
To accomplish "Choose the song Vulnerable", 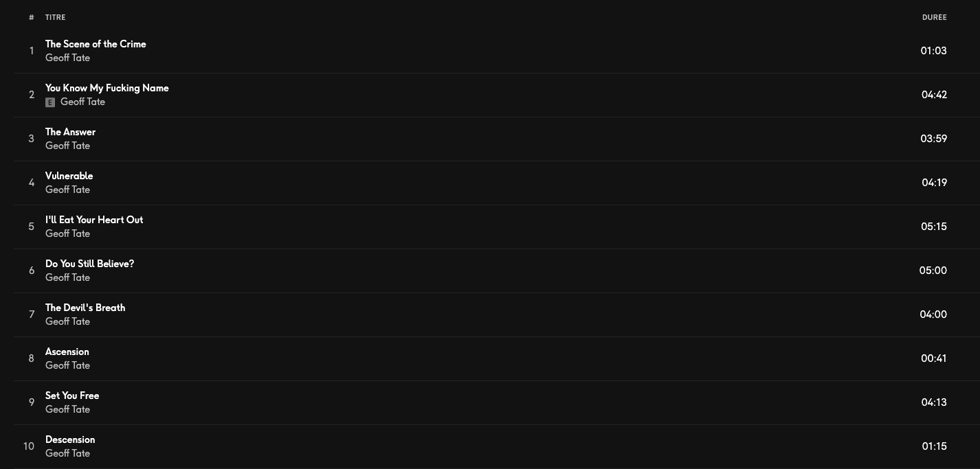I will coord(69,176).
